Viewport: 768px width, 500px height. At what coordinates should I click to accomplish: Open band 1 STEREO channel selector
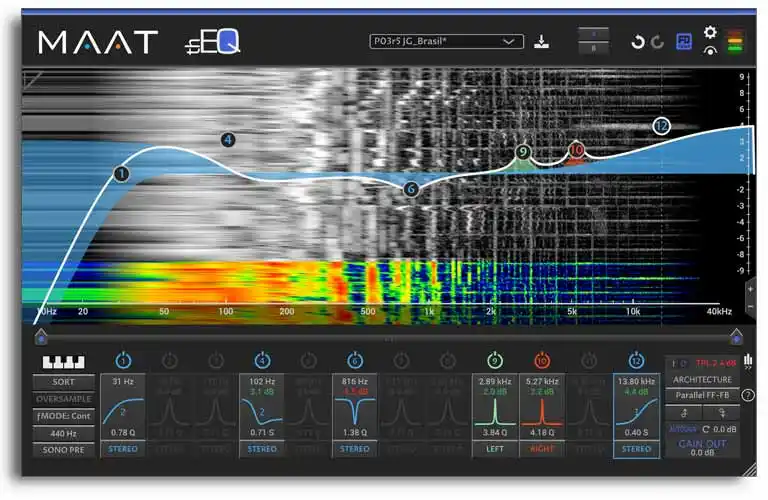click(123, 449)
